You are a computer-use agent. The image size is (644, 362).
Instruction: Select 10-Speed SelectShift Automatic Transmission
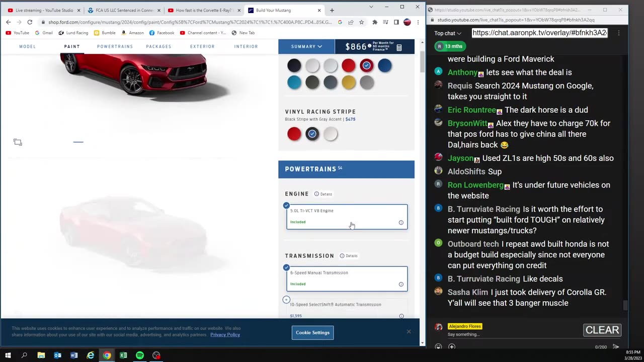[347, 309]
